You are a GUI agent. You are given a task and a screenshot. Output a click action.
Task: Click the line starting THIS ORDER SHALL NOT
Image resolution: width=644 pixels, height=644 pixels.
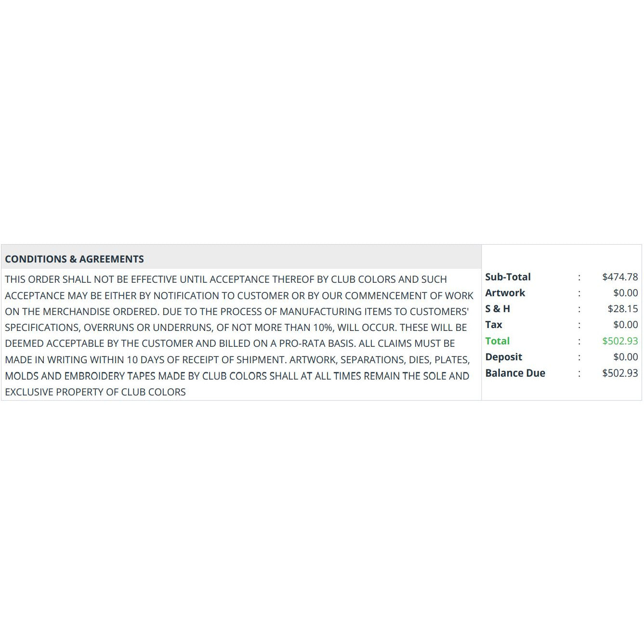point(226,279)
